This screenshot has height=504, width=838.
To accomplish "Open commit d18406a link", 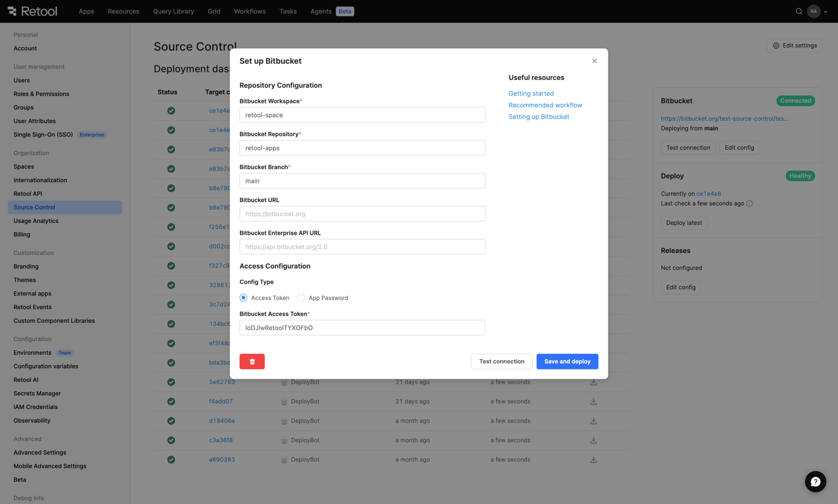I will (x=222, y=421).
